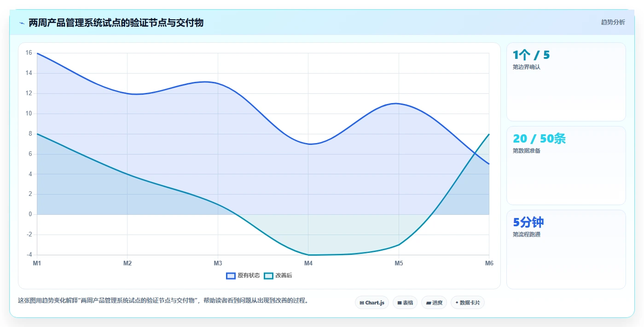Click the lightning icon beside the title
Image resolution: width=644 pixels, height=327 pixels.
[22, 23]
